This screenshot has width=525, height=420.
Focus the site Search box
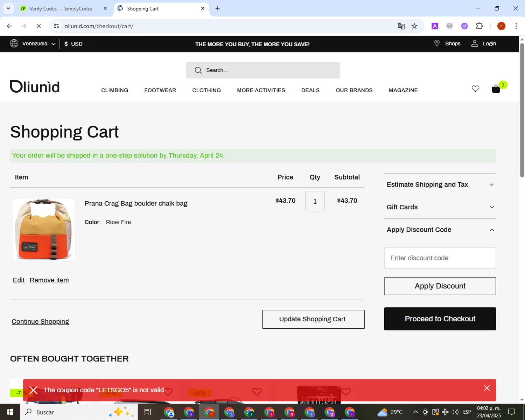point(263,70)
